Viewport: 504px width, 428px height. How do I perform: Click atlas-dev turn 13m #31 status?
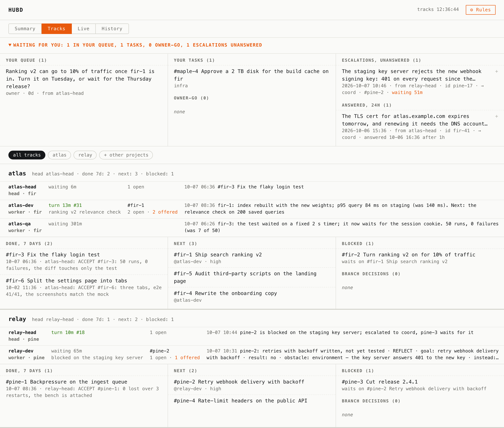65,205
